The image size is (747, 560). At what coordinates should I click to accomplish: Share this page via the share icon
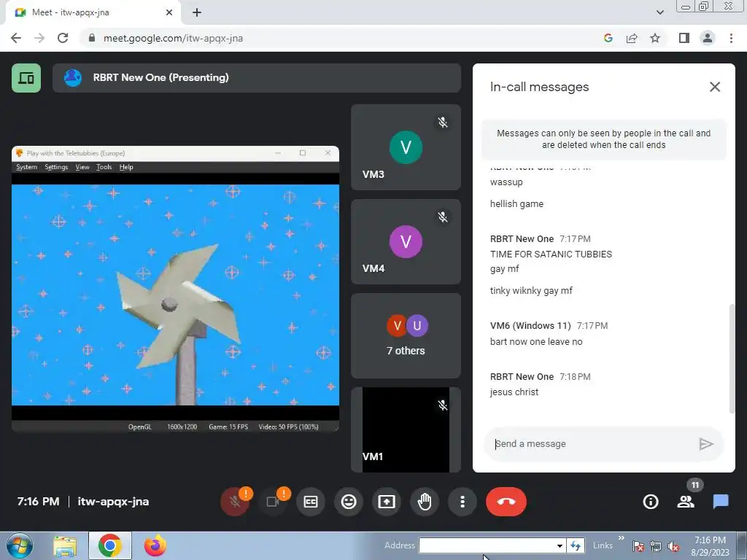(632, 38)
